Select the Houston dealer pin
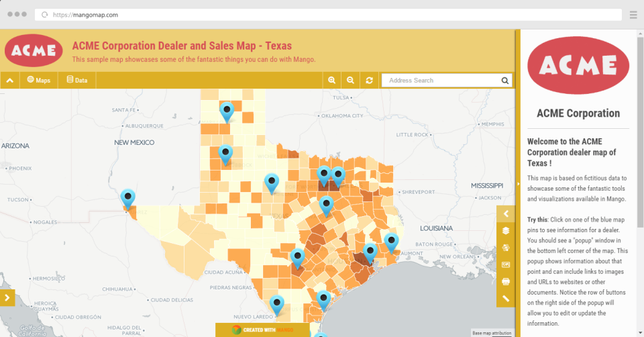644x337 pixels. coord(370,253)
